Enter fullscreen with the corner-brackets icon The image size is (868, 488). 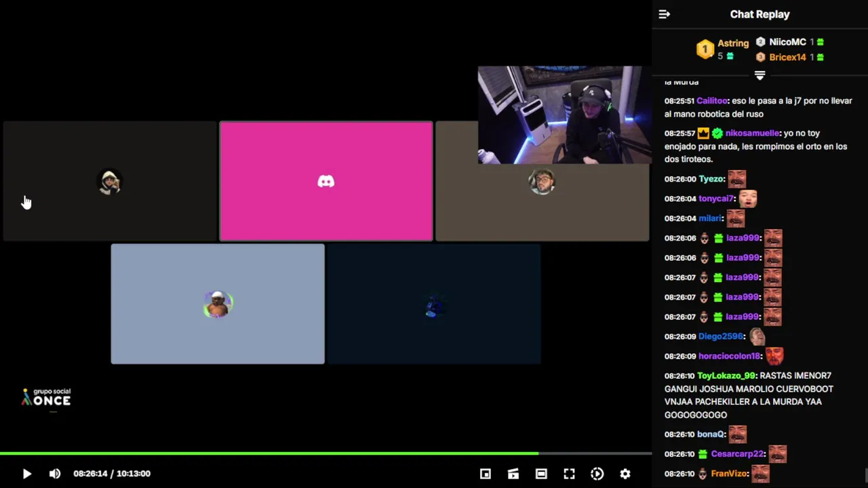tap(569, 474)
